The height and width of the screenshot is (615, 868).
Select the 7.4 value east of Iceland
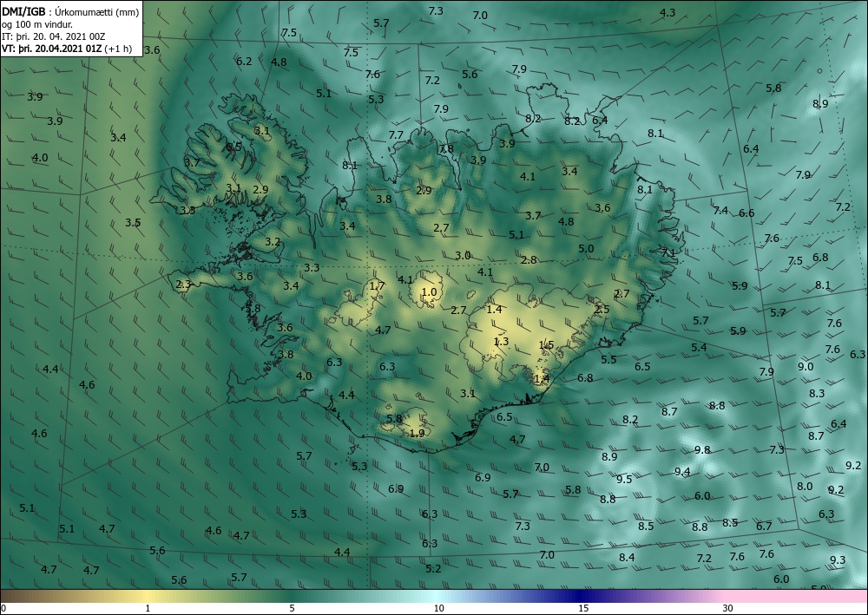pos(720,210)
